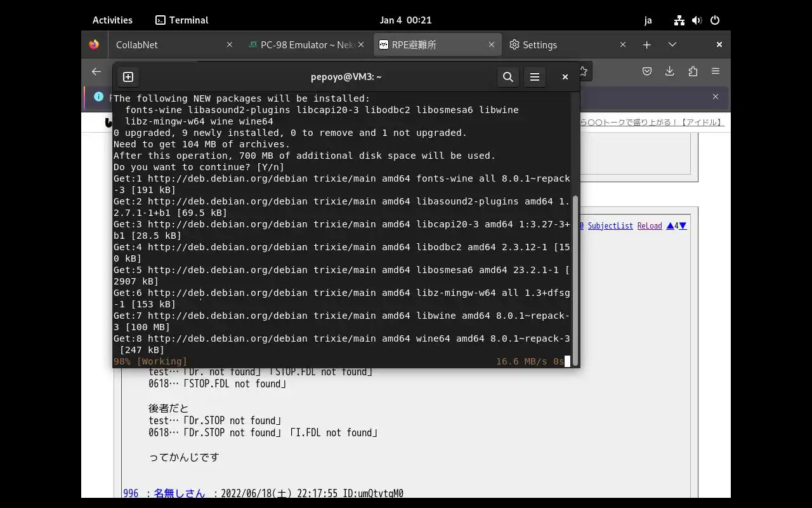Click the 'Do you want to continue? [Y/n]' line
The width and height of the screenshot is (812, 508).
pos(199,167)
